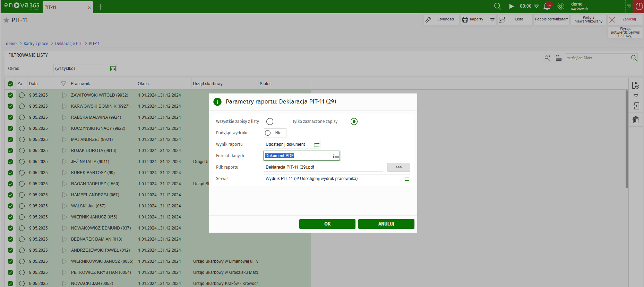Click the 'Plik raportu' filename field
This screenshot has width=644, height=287.
pyautogui.click(x=323, y=167)
